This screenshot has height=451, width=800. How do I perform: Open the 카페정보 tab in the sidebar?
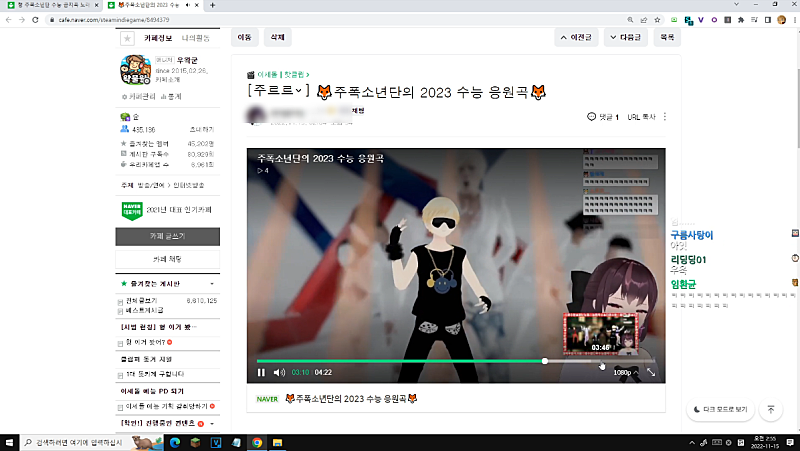click(x=158, y=38)
